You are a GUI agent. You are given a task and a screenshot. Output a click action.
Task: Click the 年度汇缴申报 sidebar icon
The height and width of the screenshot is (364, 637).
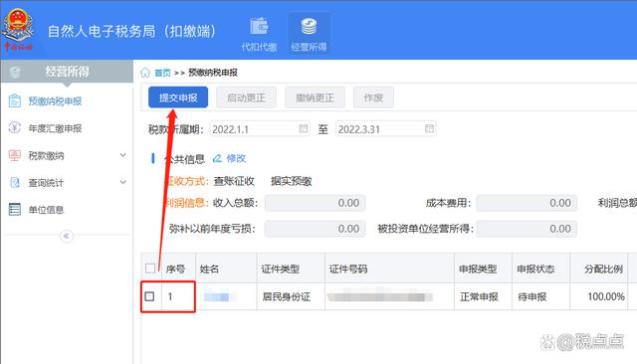pyautogui.click(x=15, y=128)
